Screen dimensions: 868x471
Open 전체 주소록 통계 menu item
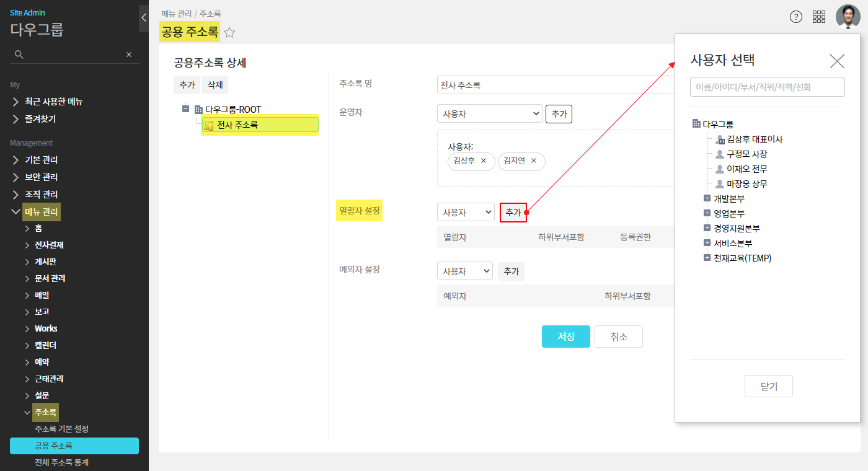pos(62,462)
